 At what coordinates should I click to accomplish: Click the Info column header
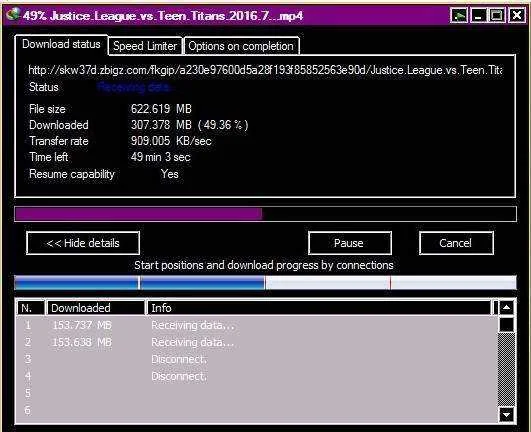319,308
